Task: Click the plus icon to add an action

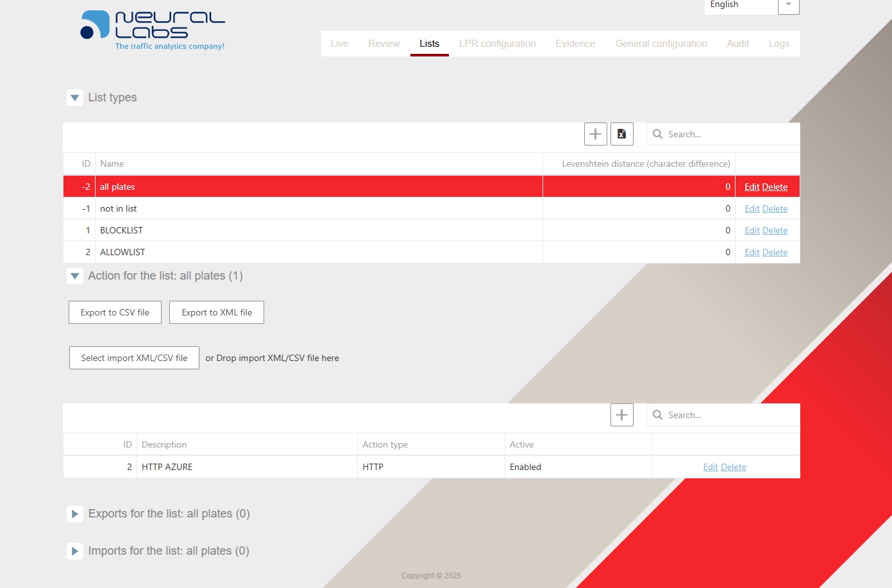Action: pyautogui.click(x=621, y=415)
